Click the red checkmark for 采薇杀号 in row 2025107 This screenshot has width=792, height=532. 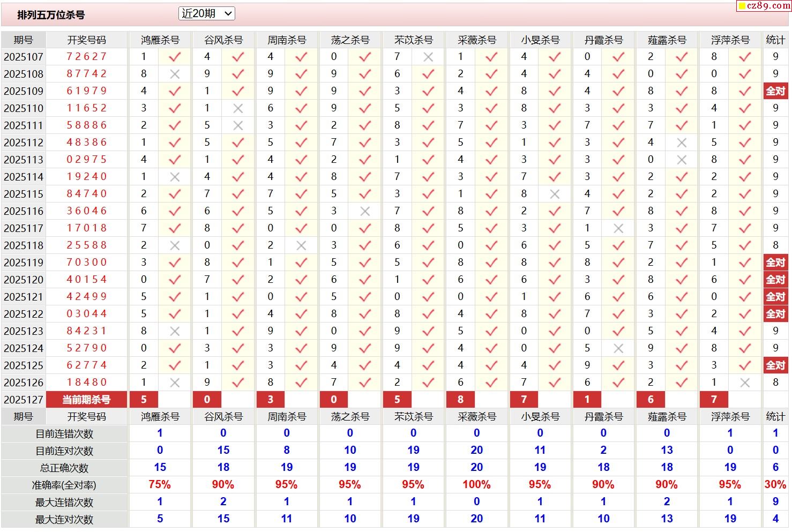pos(491,57)
